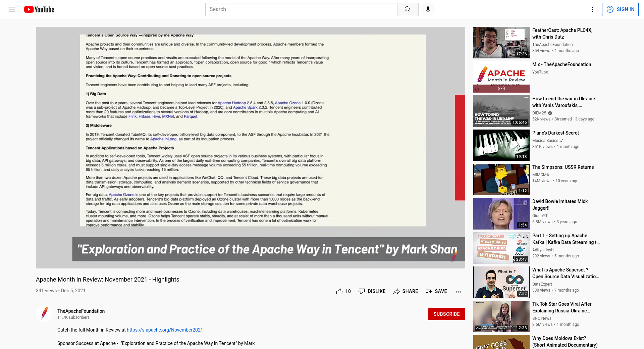This screenshot has height=349, width=644.
Task: Subscribe to TheApacheFoundation
Action: (447, 314)
